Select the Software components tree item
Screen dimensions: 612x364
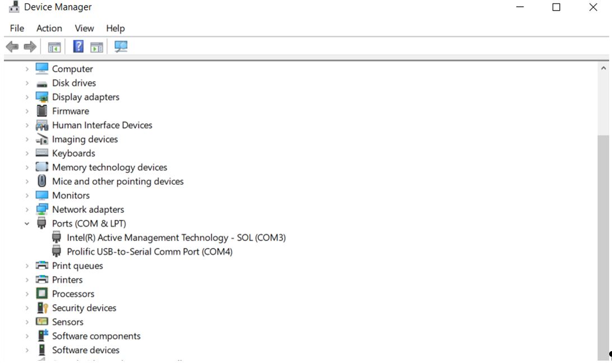(x=96, y=336)
